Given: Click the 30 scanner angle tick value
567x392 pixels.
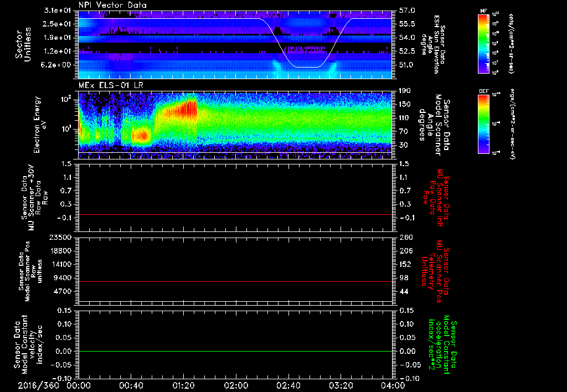Looking at the screenshot, I should coord(404,145).
